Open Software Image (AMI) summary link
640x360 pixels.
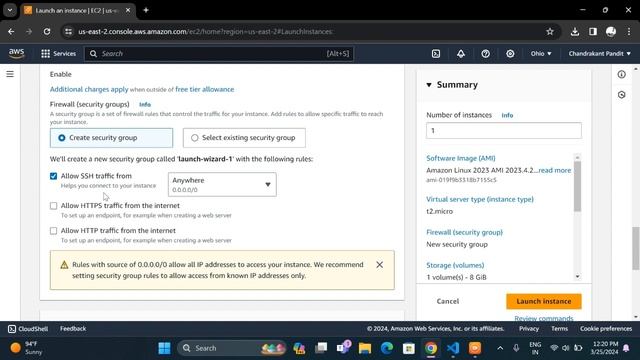[x=461, y=158]
